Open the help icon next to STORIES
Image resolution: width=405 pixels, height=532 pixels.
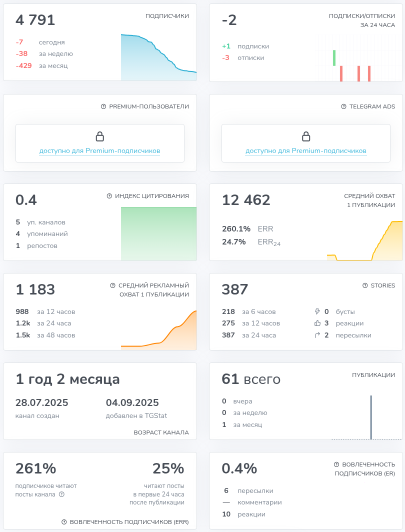(x=365, y=285)
